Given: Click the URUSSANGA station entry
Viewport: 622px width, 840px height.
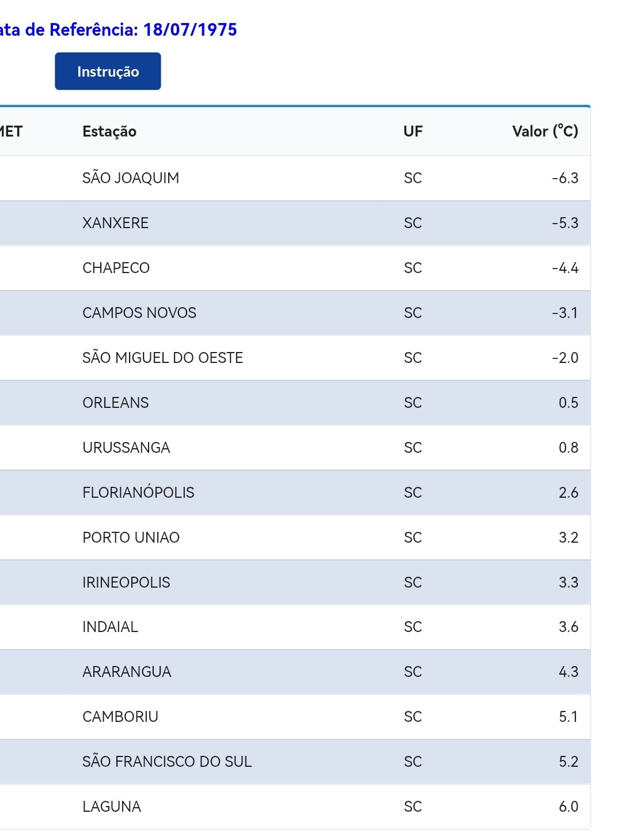Looking at the screenshot, I should [126, 448].
